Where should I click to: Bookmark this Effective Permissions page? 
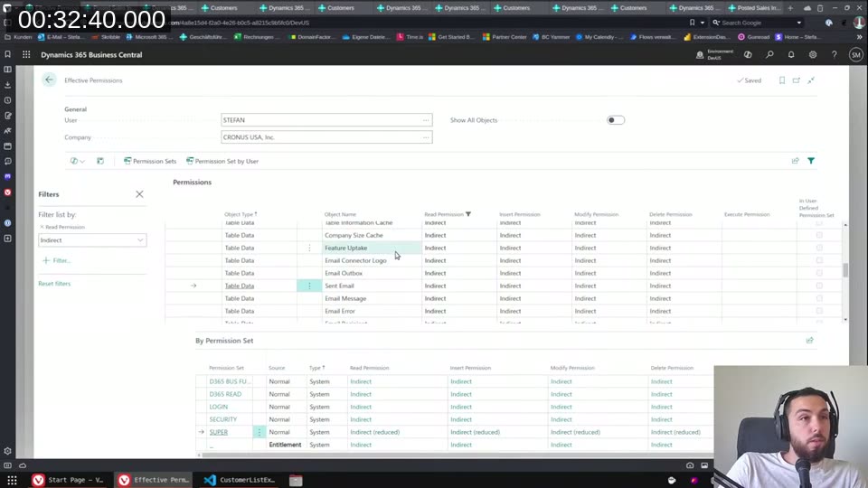click(781, 80)
